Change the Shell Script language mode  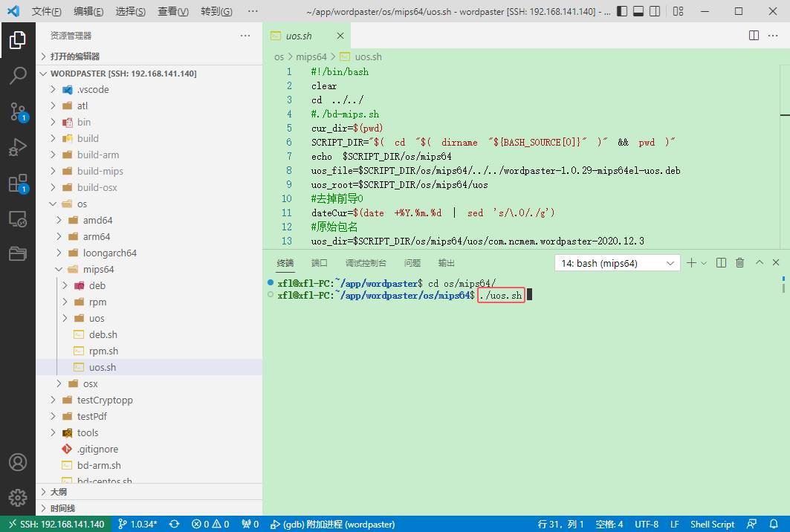pyautogui.click(x=712, y=524)
